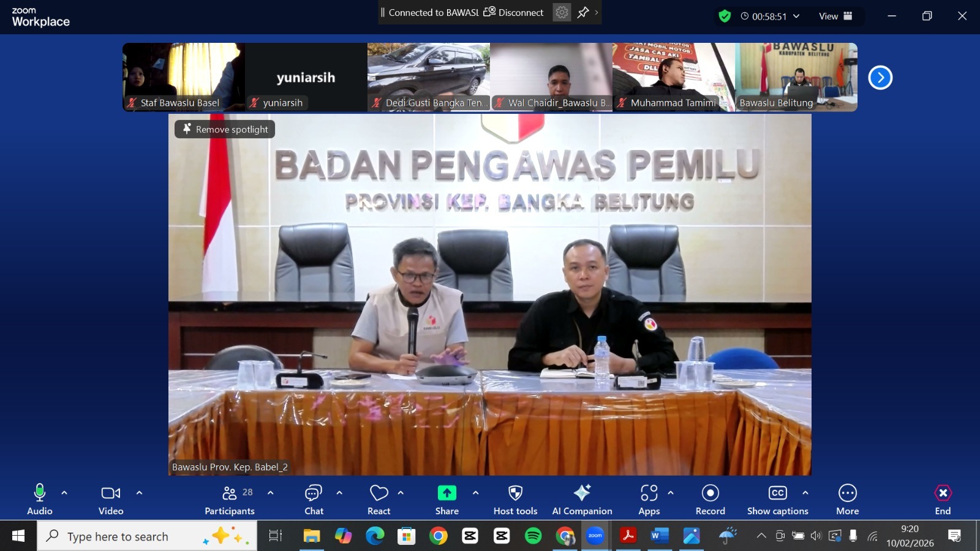
Task: Open the View layout menu
Action: pos(836,17)
